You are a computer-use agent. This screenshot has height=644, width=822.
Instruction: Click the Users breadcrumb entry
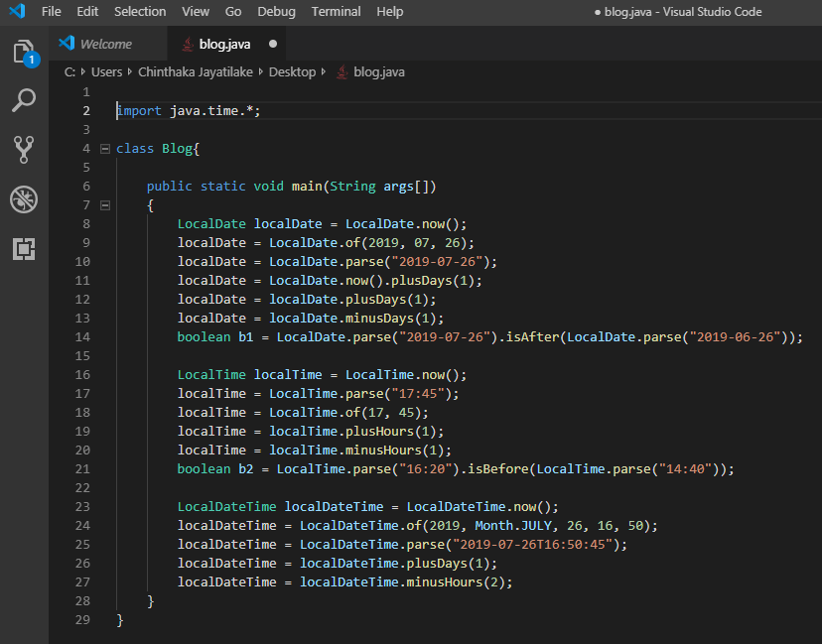106,71
